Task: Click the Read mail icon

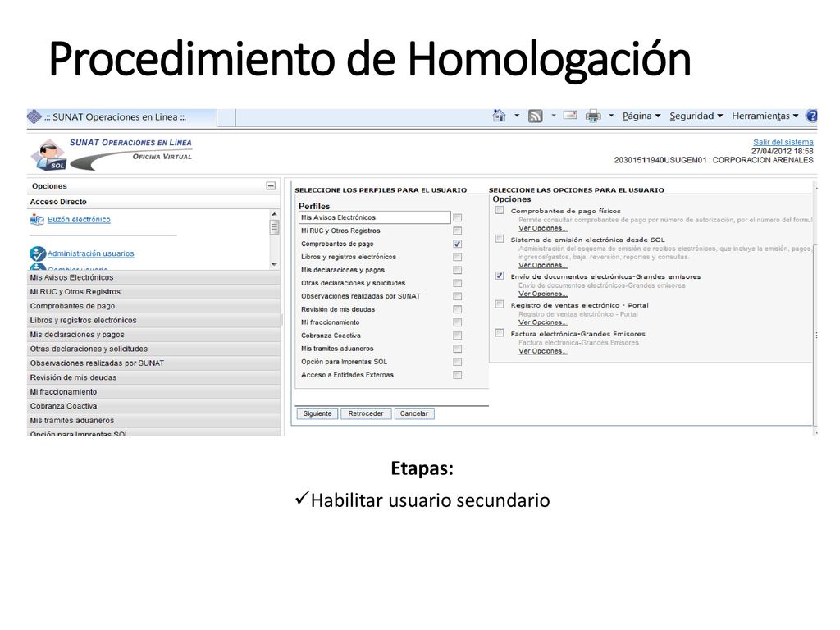Action: tap(570, 115)
